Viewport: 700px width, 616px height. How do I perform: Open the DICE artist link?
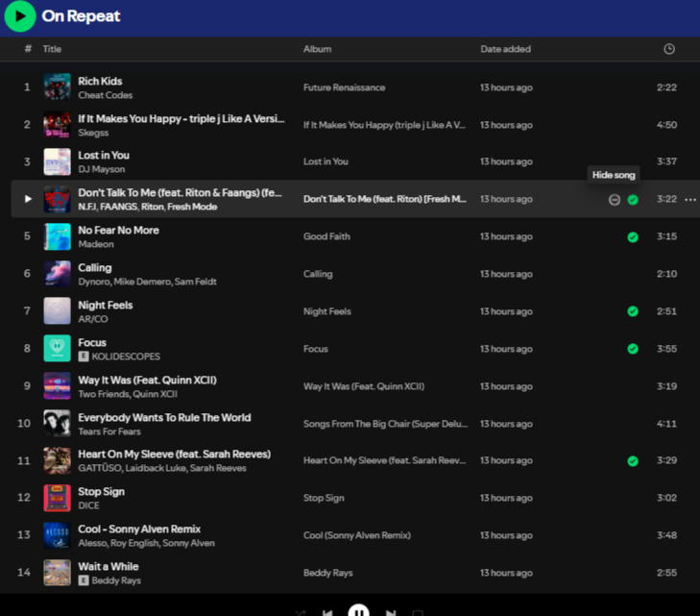(x=89, y=505)
